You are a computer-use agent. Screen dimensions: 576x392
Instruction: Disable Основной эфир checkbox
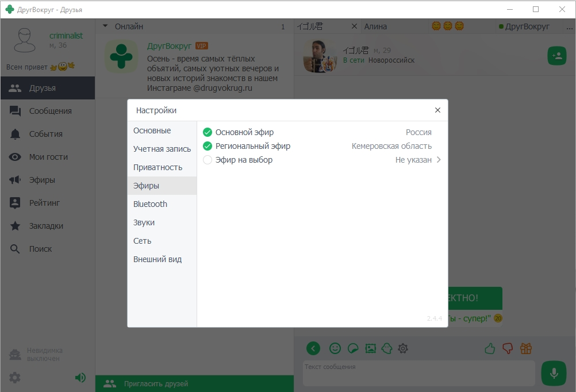click(x=208, y=132)
